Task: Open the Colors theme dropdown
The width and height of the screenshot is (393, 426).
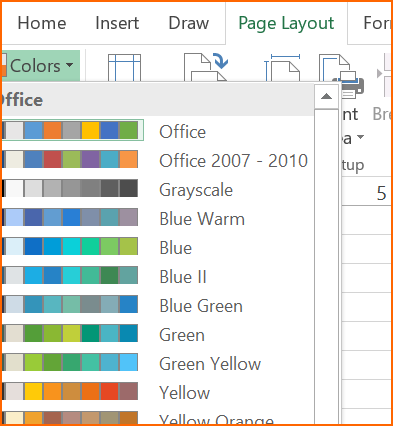Action: pos(40,66)
